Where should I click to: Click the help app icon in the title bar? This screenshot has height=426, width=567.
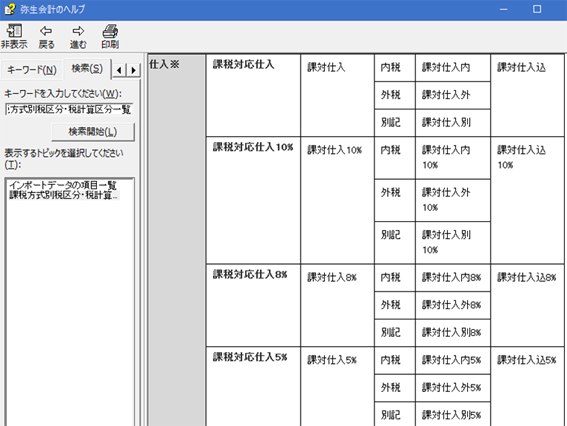(x=10, y=9)
